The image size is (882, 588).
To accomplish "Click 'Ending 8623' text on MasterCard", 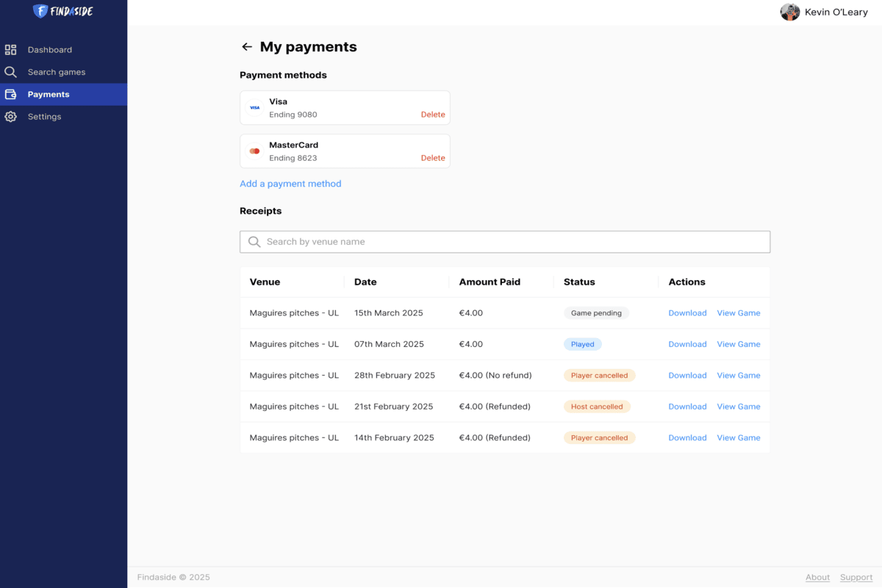I will point(293,158).
